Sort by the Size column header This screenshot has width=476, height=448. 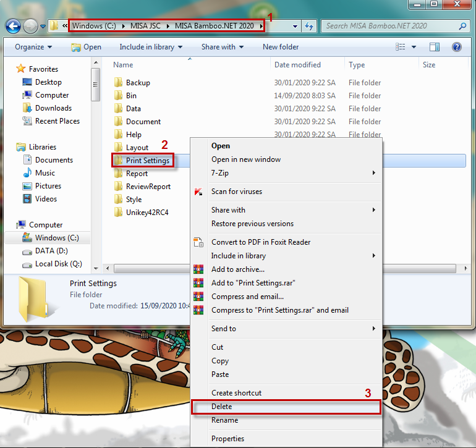[x=428, y=65]
